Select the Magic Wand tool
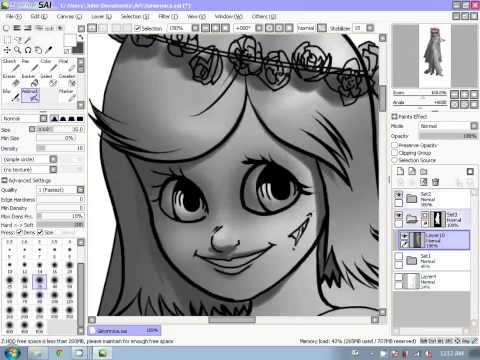The width and height of the screenshot is (480, 360). point(28,41)
